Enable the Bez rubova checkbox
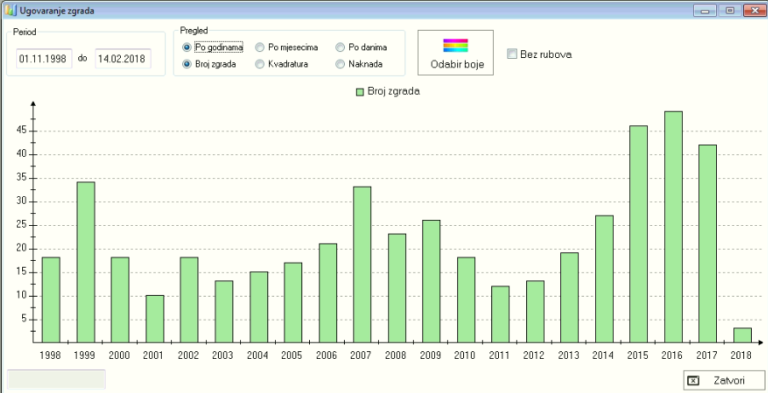Screen dimensions: 768x393 pos(512,54)
